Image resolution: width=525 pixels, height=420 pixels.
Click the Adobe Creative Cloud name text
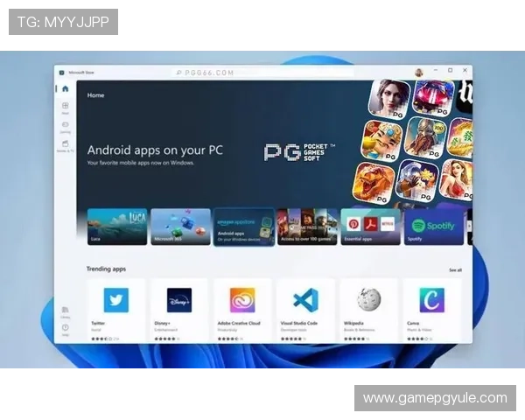239,323
